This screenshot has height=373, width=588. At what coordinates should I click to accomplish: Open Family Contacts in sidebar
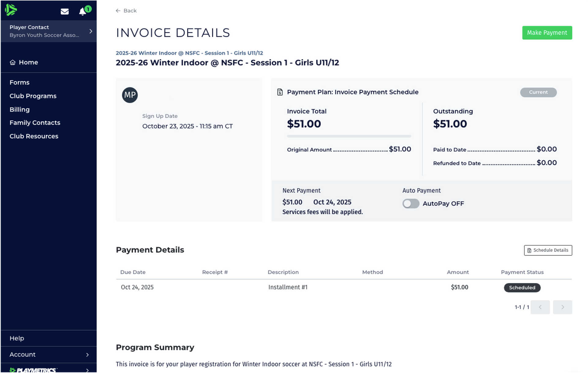pos(35,123)
